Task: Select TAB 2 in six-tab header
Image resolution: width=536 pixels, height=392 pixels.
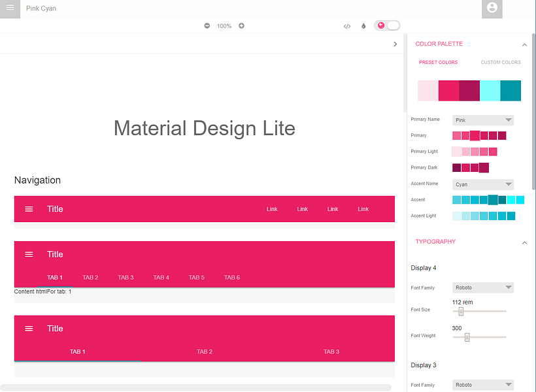Action: click(90, 278)
